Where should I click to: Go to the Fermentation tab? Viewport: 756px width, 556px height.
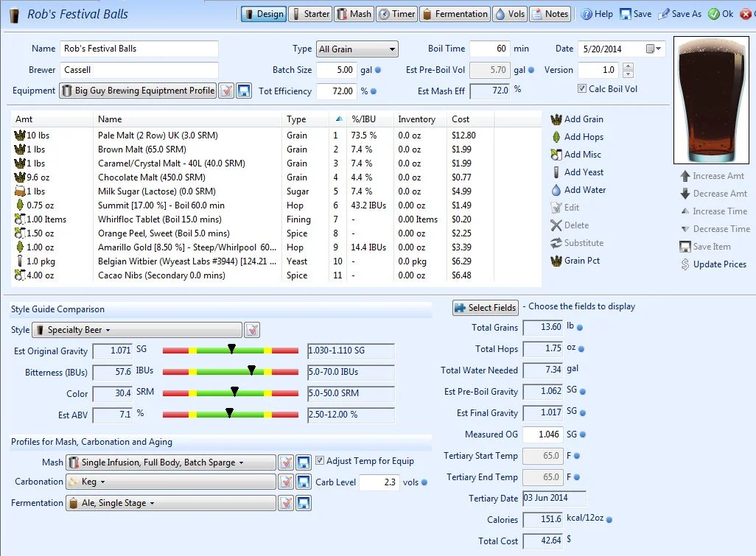click(x=455, y=14)
